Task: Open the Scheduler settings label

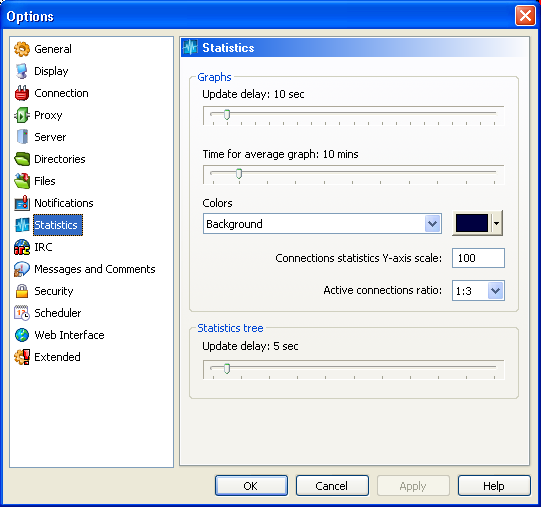Action: point(58,313)
